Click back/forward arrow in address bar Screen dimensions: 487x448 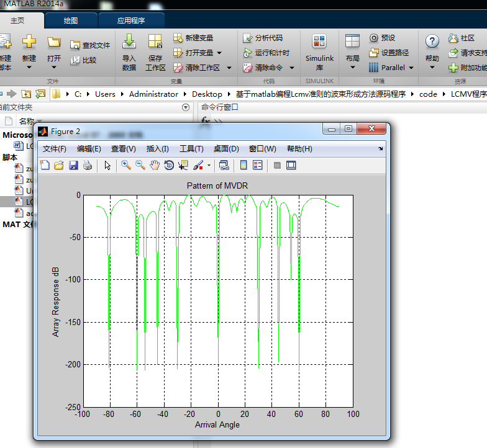pos(11,94)
